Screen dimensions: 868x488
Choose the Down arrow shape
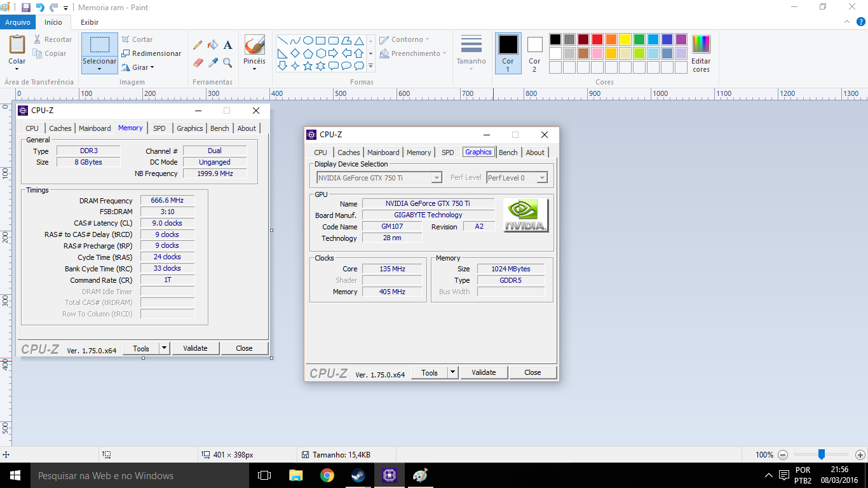tap(283, 66)
